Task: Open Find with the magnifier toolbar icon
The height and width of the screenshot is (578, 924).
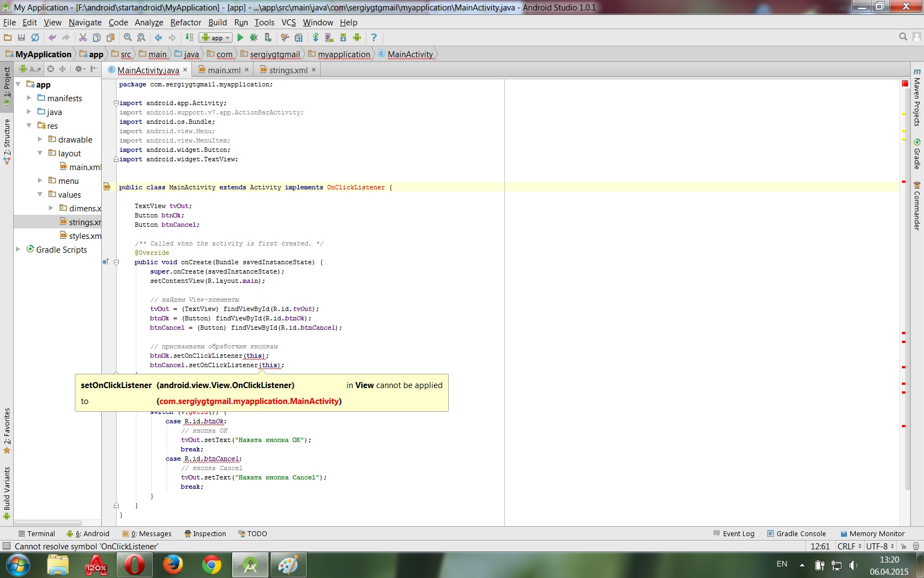Action: click(128, 37)
